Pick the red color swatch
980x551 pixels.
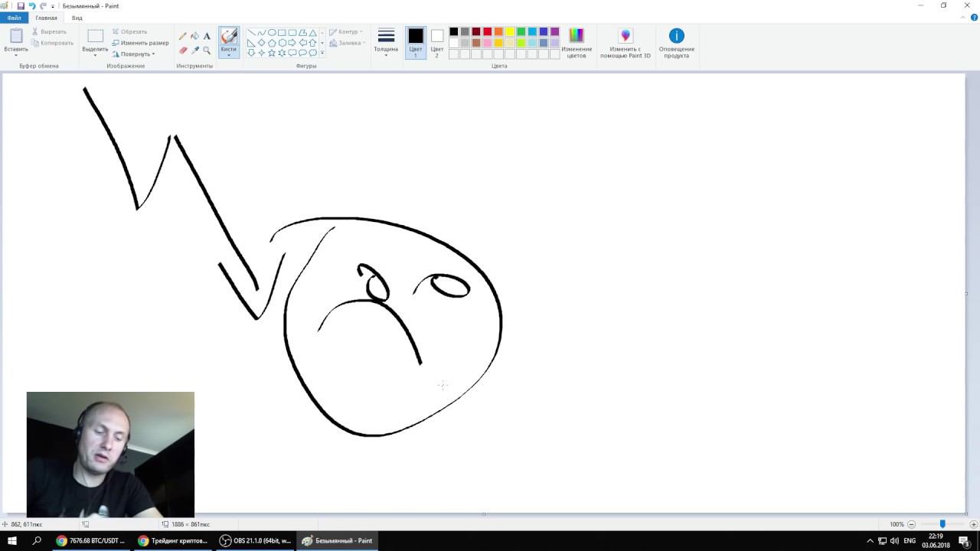(x=487, y=32)
